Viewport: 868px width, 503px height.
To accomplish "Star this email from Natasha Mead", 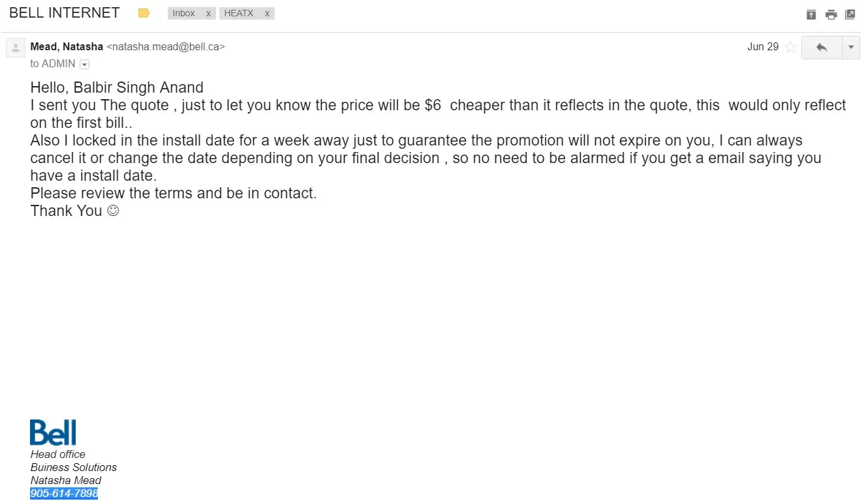I will pyautogui.click(x=790, y=47).
